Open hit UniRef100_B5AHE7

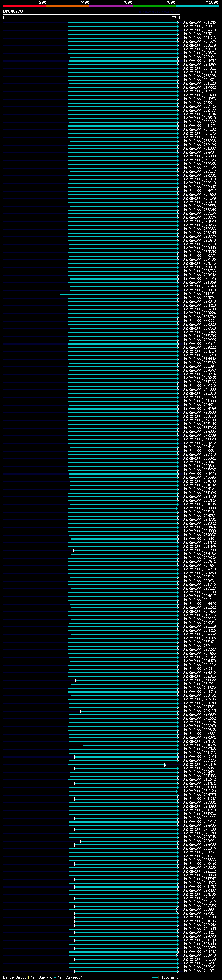tap(199, 26)
